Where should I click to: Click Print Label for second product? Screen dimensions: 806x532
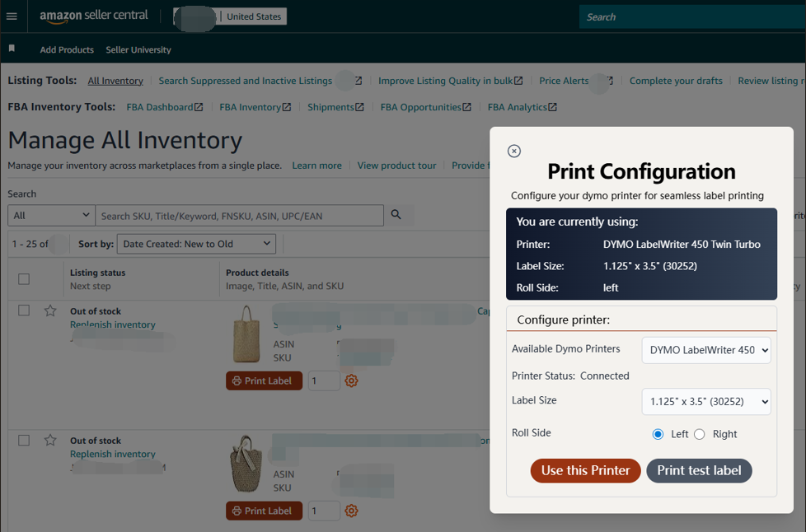click(x=264, y=511)
